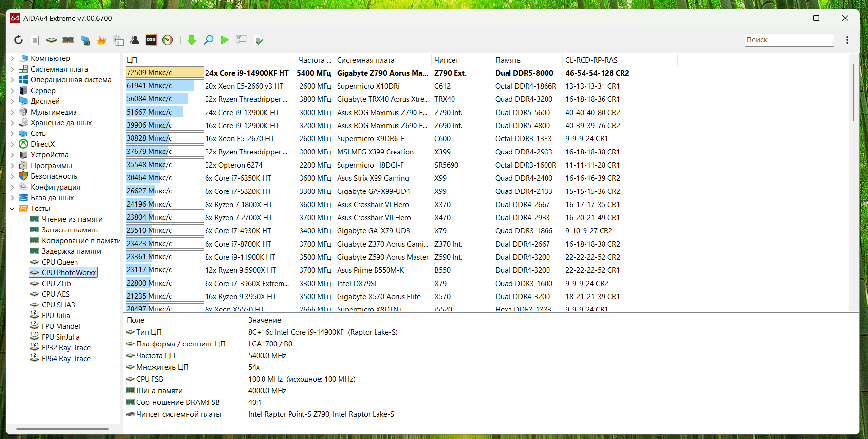The width and height of the screenshot is (868, 439).
Task: Open the CPU ZLib benchmark
Action: [56, 284]
